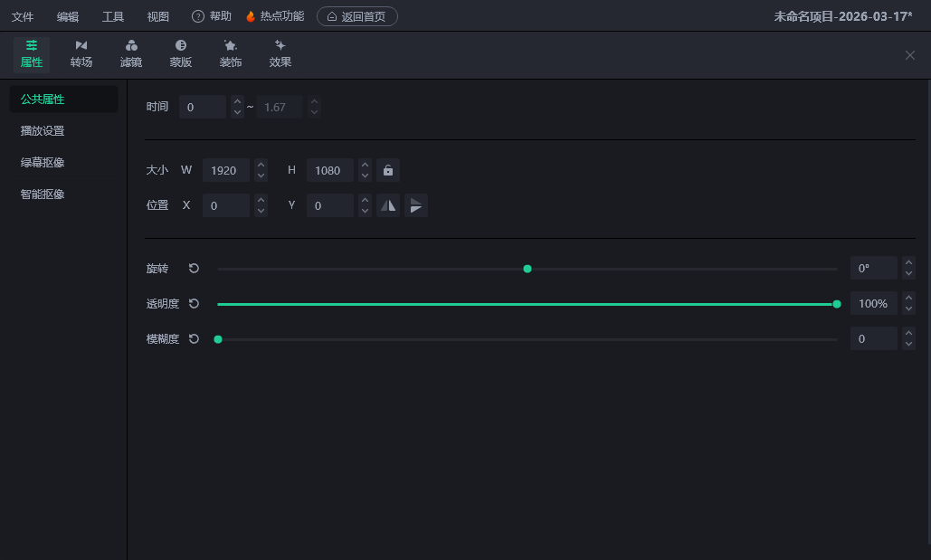Select 绿幕抠像 in the sidebar
The image size is (931, 560).
click(x=43, y=163)
